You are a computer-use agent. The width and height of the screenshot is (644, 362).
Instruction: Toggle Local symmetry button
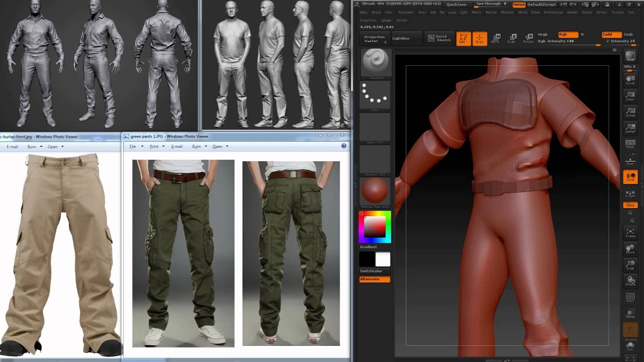pyautogui.click(x=630, y=176)
